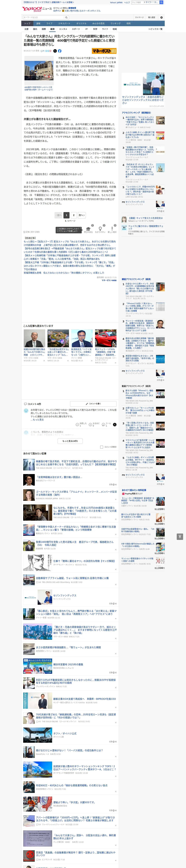Click the ログイン link

(x=57, y=11)
